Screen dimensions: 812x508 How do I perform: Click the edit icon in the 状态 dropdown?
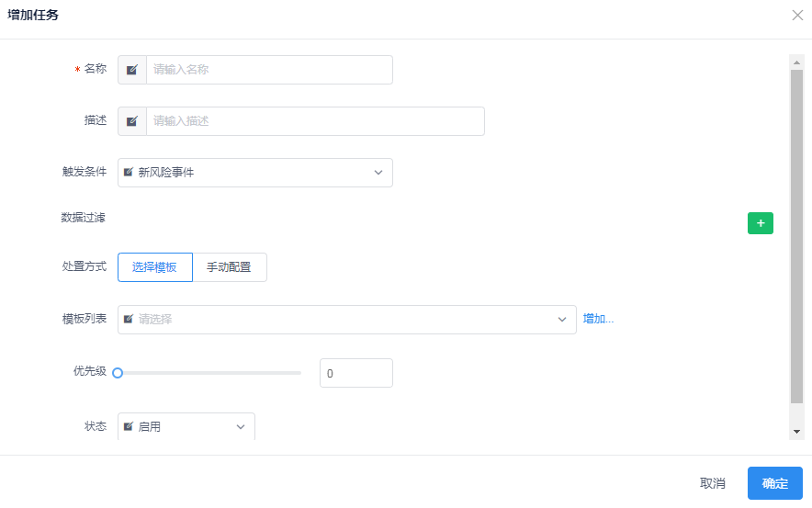pyautogui.click(x=129, y=427)
